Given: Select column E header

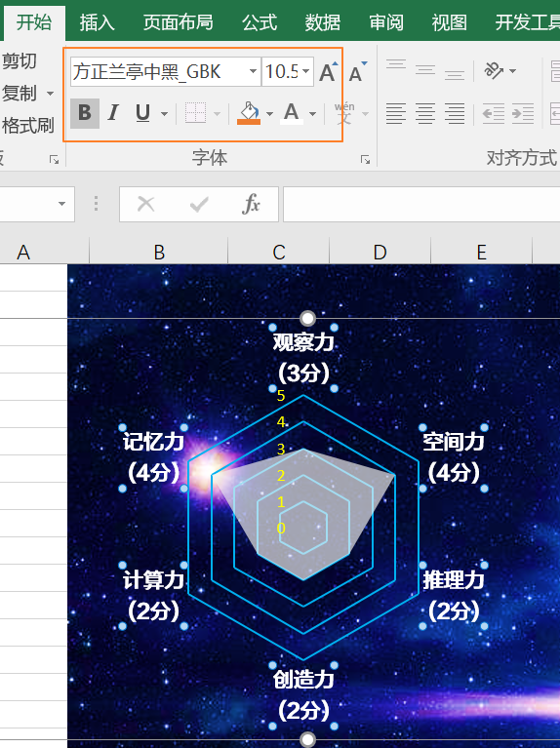Looking at the screenshot, I should coord(481,252).
